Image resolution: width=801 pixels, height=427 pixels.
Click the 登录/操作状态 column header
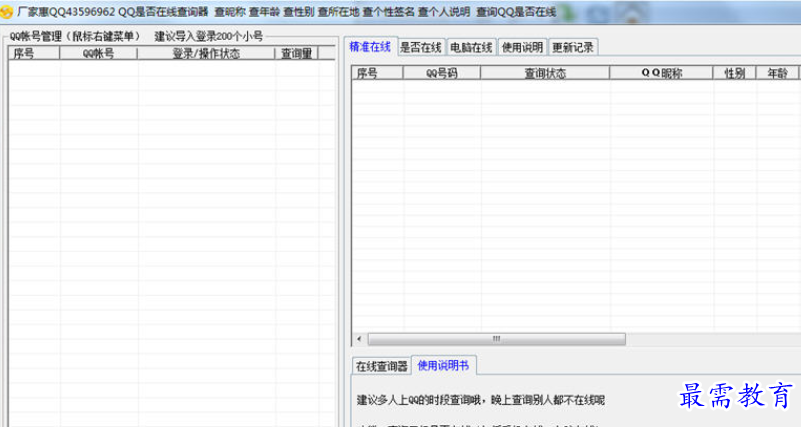click(x=206, y=53)
